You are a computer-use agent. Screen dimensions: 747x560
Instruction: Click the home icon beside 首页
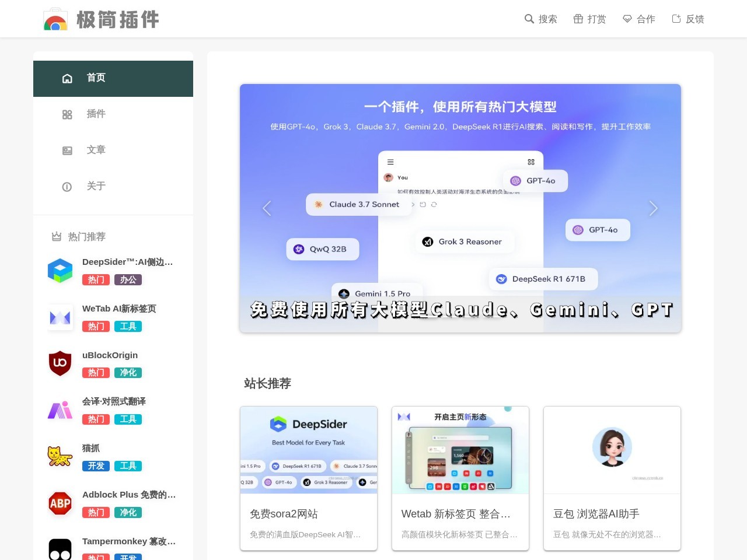coord(67,78)
